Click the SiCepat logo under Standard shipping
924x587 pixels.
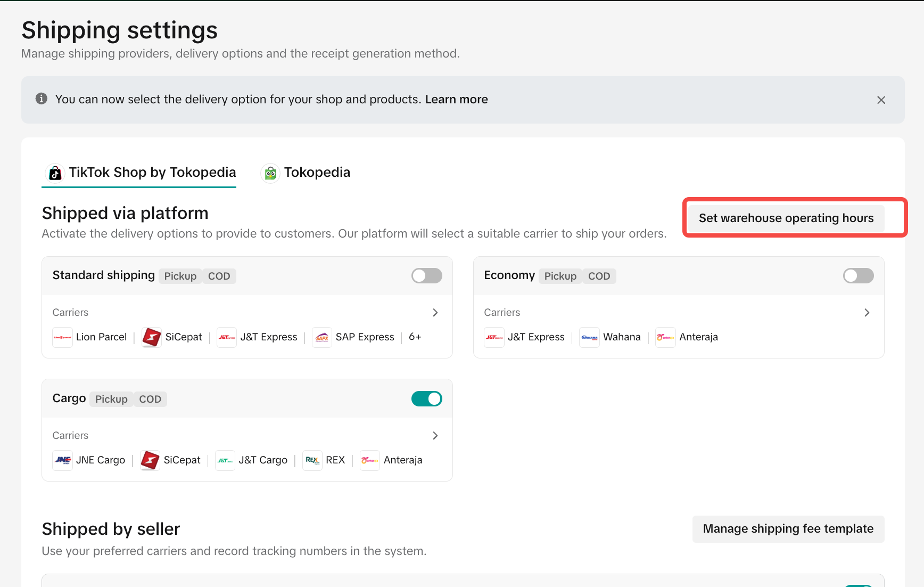(152, 337)
